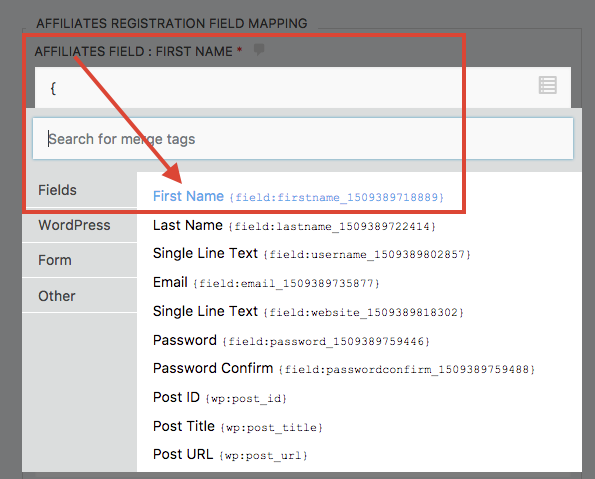Choose the Post Title merge tag

238,427
